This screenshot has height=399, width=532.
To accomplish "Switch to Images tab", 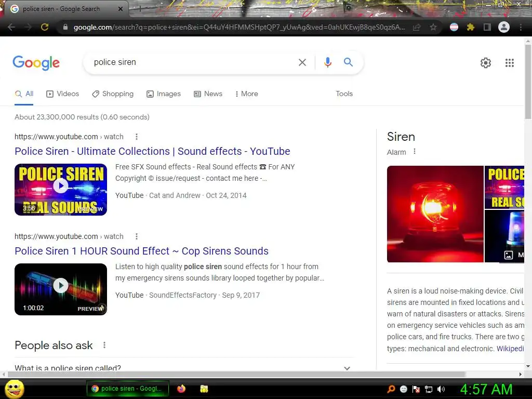I will click(164, 94).
